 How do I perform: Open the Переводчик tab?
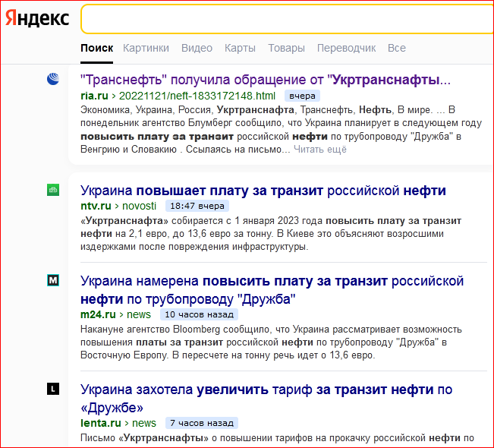(x=346, y=48)
